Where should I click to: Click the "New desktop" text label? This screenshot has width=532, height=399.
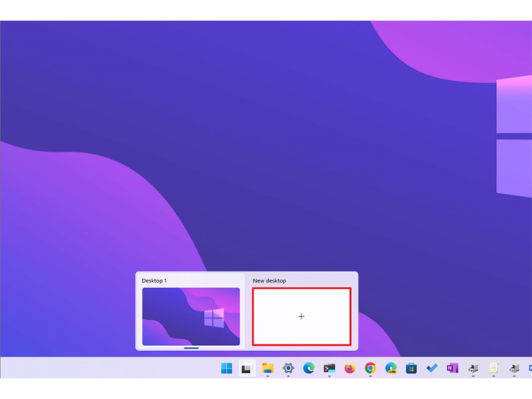click(269, 281)
